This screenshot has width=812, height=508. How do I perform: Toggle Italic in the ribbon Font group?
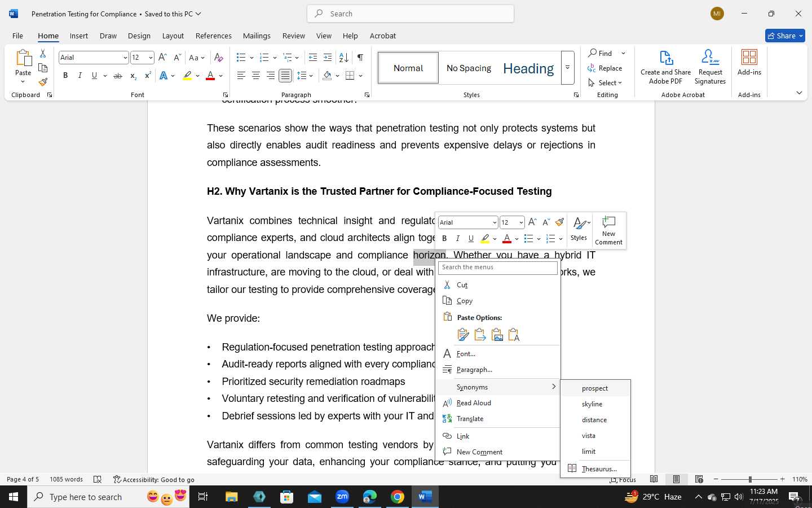(80, 76)
